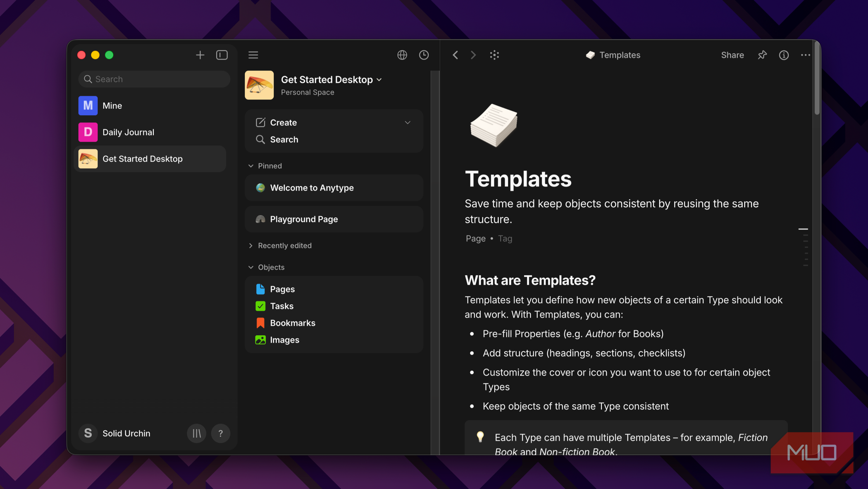Open the three-dots more menu
Image resolution: width=868 pixels, height=489 pixels.
pyautogui.click(x=806, y=55)
